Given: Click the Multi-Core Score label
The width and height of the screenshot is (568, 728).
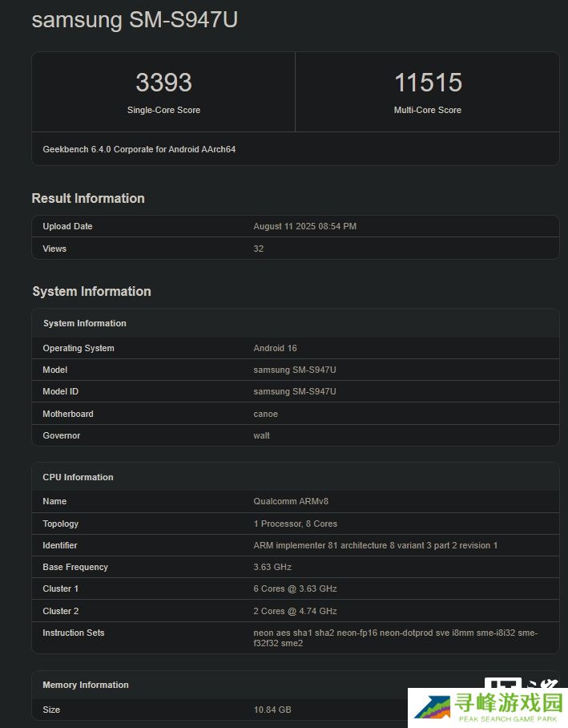Looking at the screenshot, I should point(427,110).
